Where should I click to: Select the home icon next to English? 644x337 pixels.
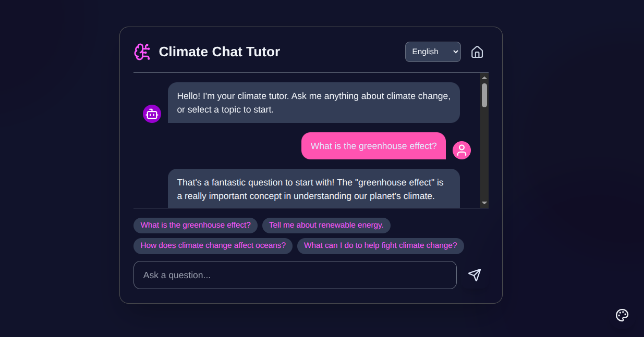[477, 52]
